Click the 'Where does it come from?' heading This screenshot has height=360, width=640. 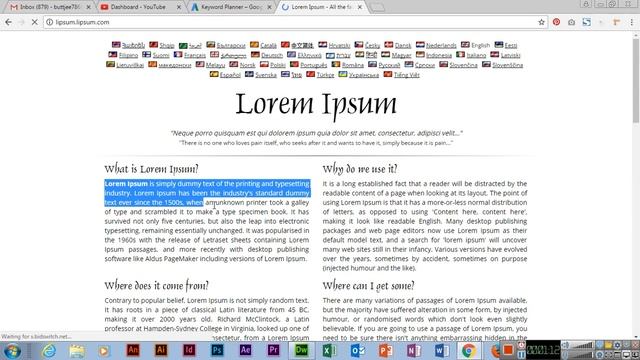pyautogui.click(x=156, y=285)
